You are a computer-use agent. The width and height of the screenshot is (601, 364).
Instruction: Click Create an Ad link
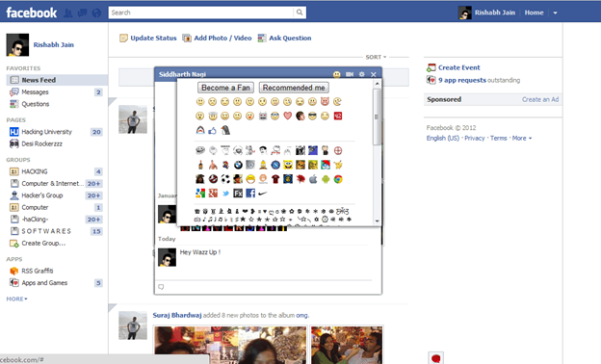[x=540, y=99]
